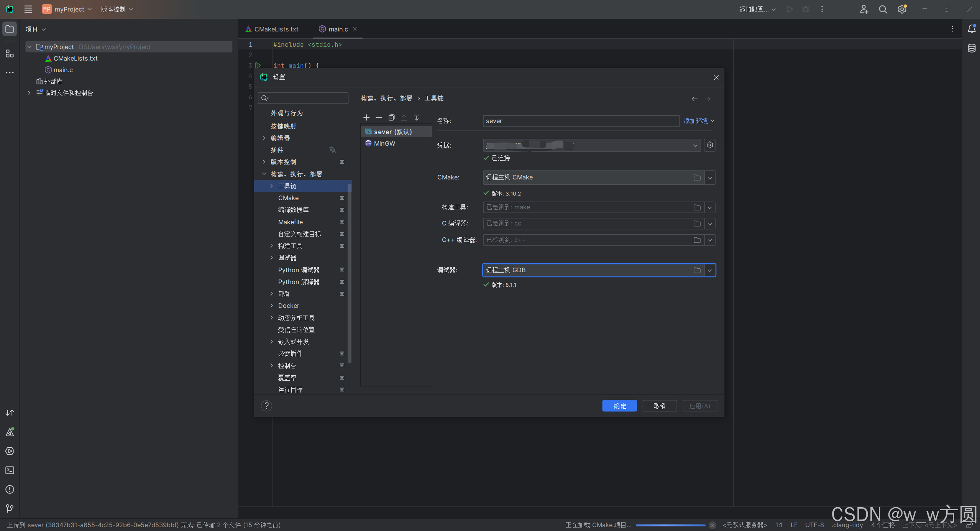Navigate back in settings history
The width and height of the screenshot is (980, 531).
695,99
